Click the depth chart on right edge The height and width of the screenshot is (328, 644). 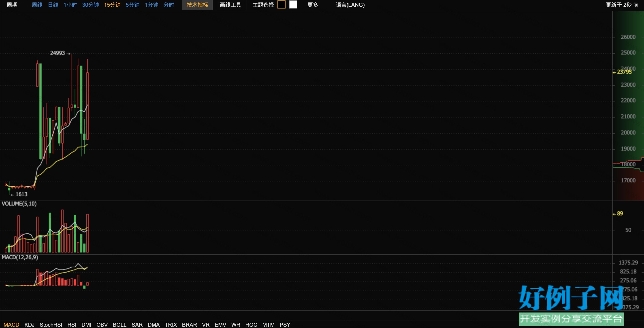pyautogui.click(x=628, y=106)
